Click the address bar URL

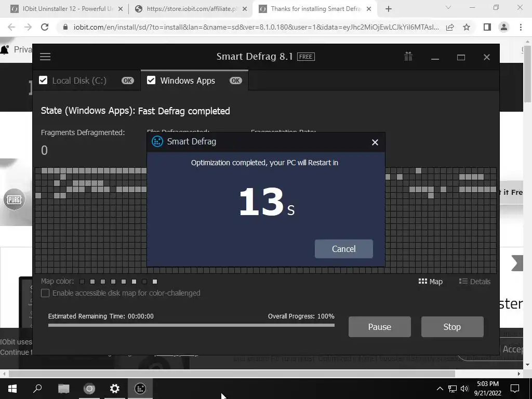pyautogui.click(x=256, y=27)
